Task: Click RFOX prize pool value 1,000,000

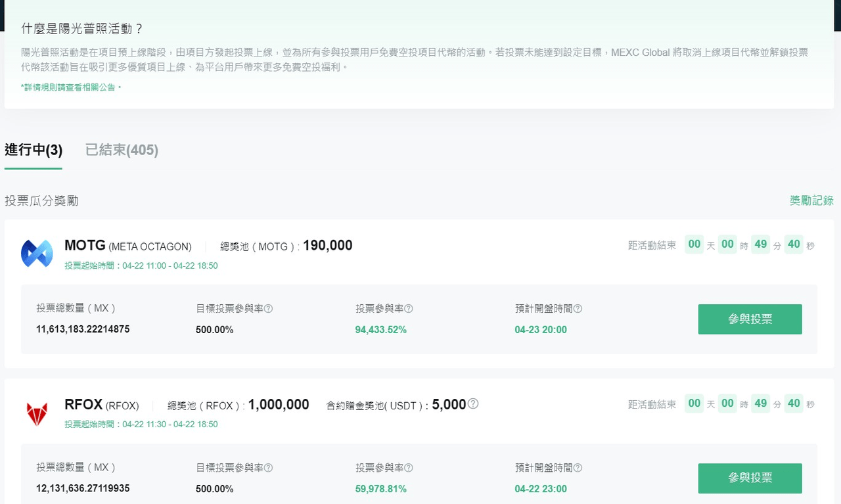Action: (279, 405)
